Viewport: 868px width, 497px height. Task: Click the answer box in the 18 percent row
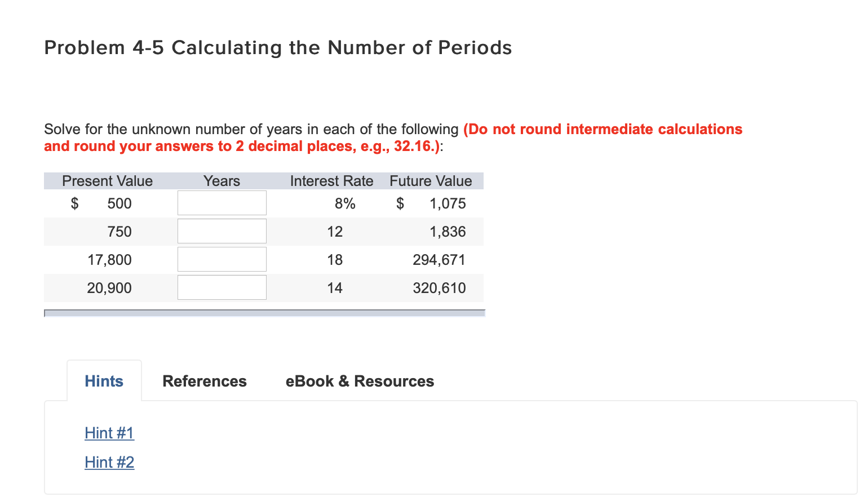click(x=222, y=259)
